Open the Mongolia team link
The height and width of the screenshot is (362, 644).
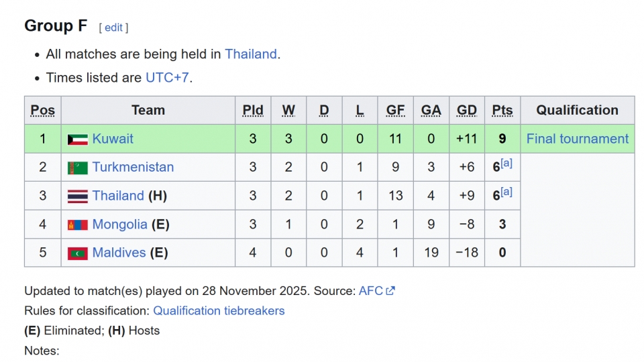(x=119, y=224)
